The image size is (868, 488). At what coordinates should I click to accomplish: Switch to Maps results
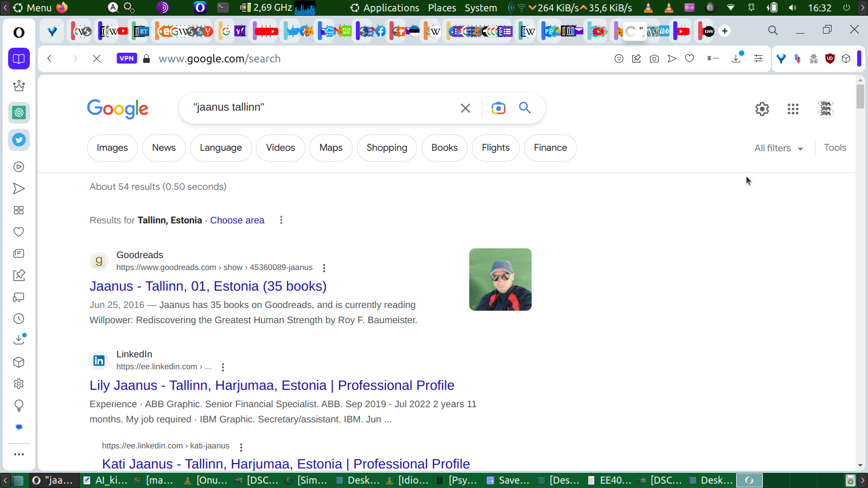(331, 148)
